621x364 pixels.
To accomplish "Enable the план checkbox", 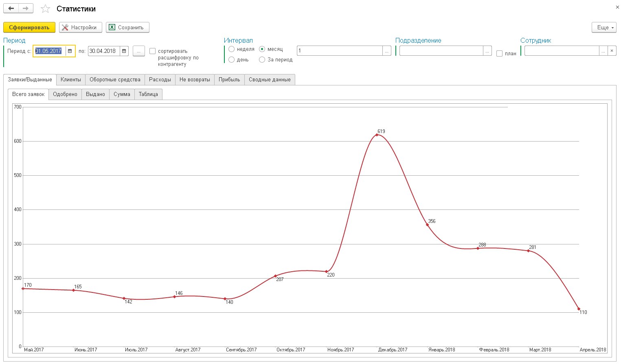I will (499, 54).
